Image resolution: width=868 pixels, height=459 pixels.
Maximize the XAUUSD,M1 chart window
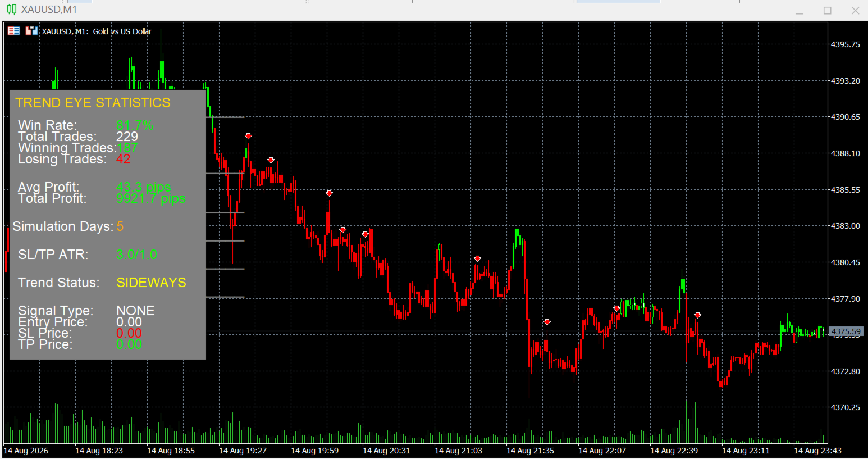pos(827,11)
